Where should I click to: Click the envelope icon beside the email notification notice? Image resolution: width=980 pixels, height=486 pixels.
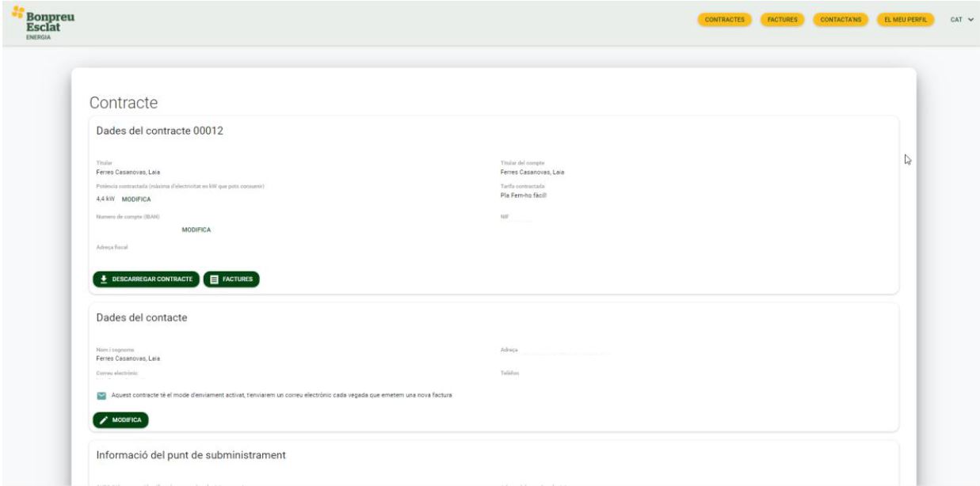(101, 396)
